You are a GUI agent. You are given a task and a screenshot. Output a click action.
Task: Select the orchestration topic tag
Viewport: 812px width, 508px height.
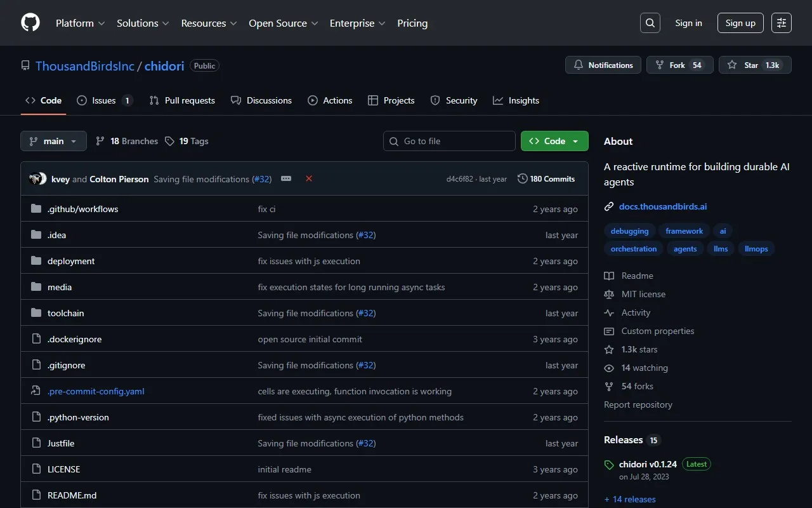pyautogui.click(x=633, y=249)
